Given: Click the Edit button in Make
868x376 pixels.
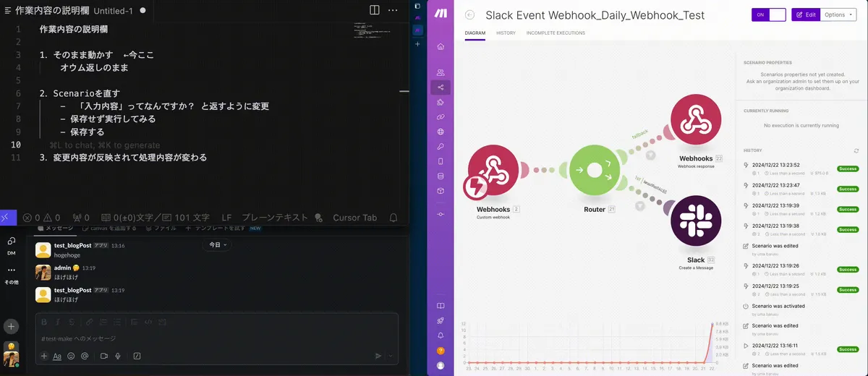Looking at the screenshot, I should pyautogui.click(x=806, y=14).
